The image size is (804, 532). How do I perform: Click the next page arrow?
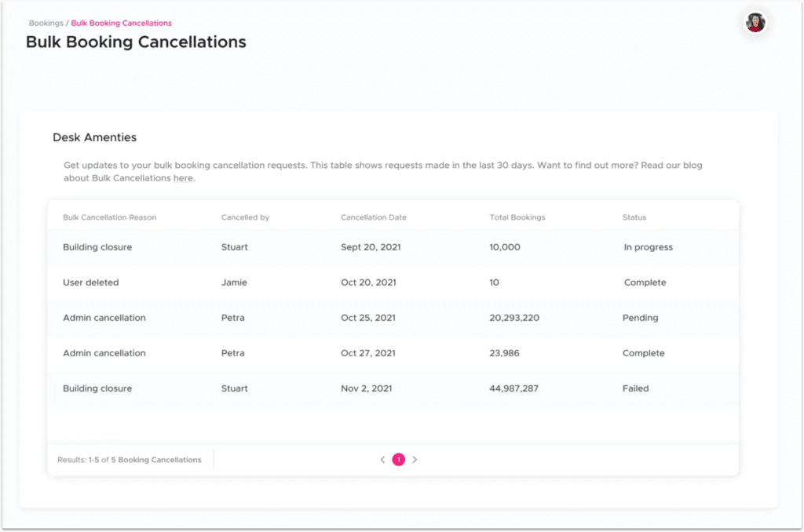click(415, 460)
